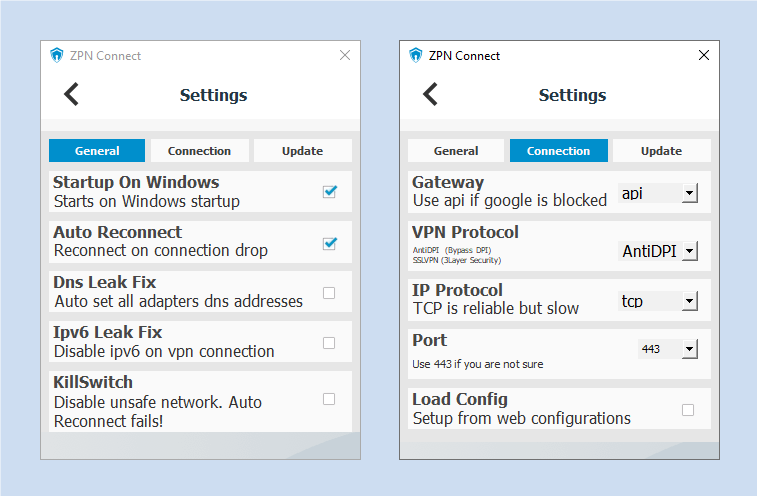Click ZPN shield logo in left window title
The height and width of the screenshot is (496, 757).
click(x=56, y=55)
